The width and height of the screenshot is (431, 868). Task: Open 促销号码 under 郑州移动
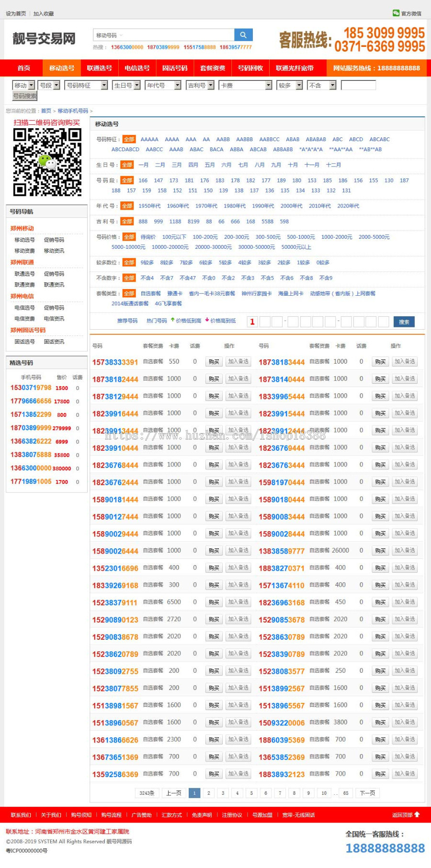coord(54,240)
